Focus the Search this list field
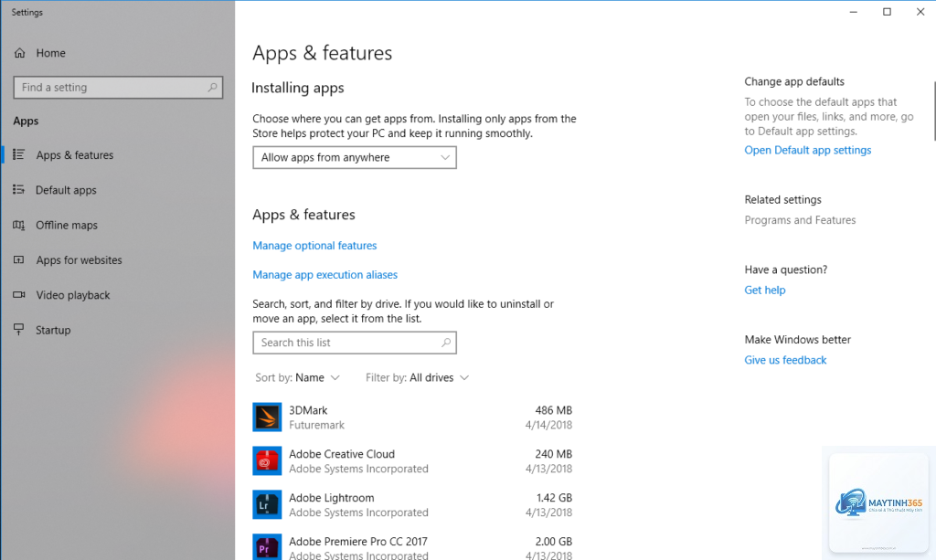This screenshot has height=560, width=936. click(355, 343)
